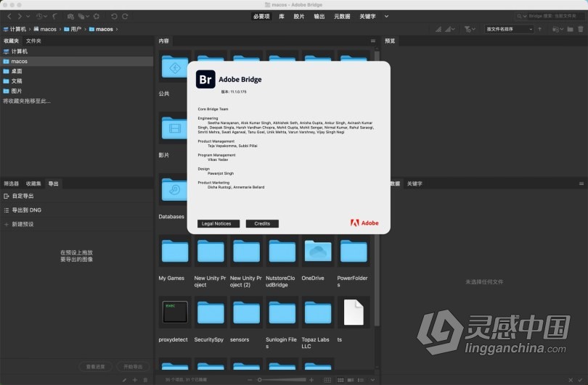Lock thumbnail grid with the grid icon
The width and height of the screenshot is (588, 385).
327,380
